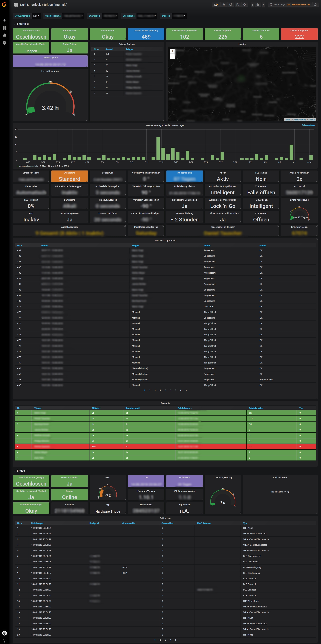Image resolution: width=321 pixels, height=644 pixels.
Task: Collapse the Bridge row section
Action: 19,471
